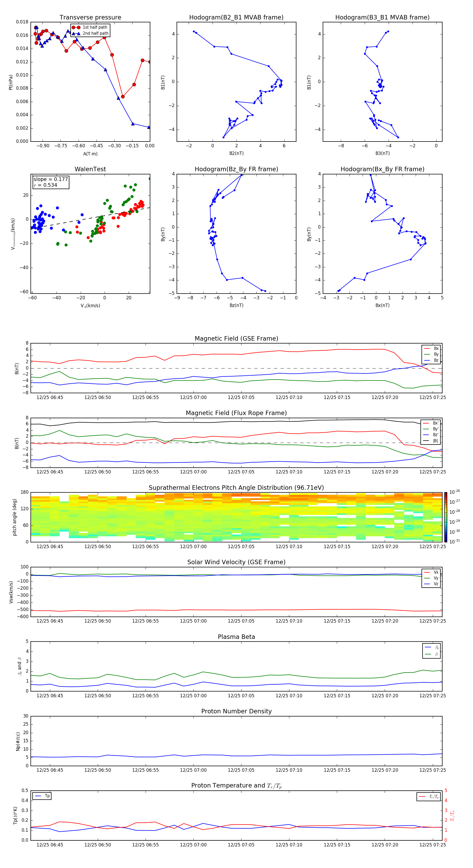Click the red 'Te/Tp' right axis label
This screenshot has width=473, height=868.
(x=453, y=815)
